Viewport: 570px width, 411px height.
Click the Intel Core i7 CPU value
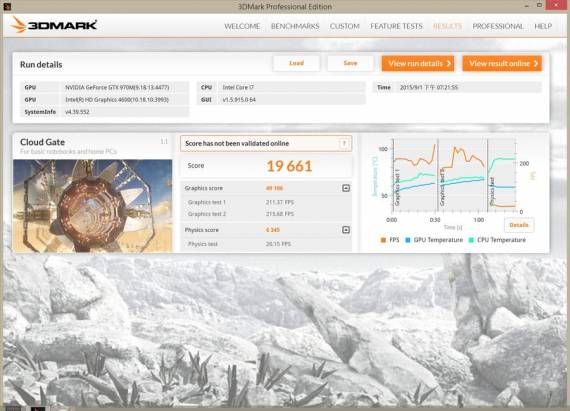click(238, 88)
